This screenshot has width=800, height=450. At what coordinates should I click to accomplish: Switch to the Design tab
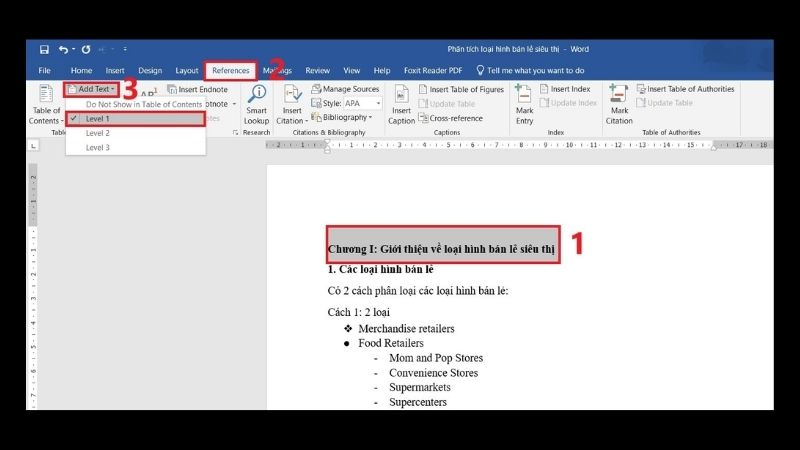pyautogui.click(x=150, y=71)
